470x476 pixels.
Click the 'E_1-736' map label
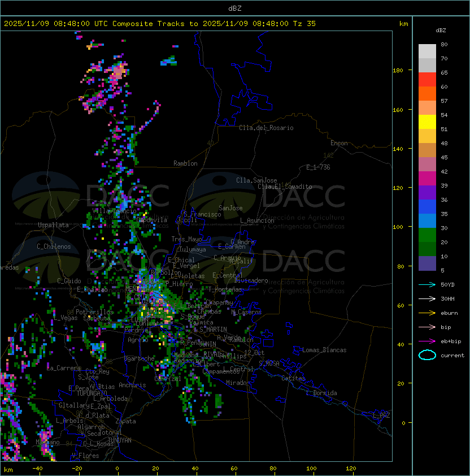[318, 167]
